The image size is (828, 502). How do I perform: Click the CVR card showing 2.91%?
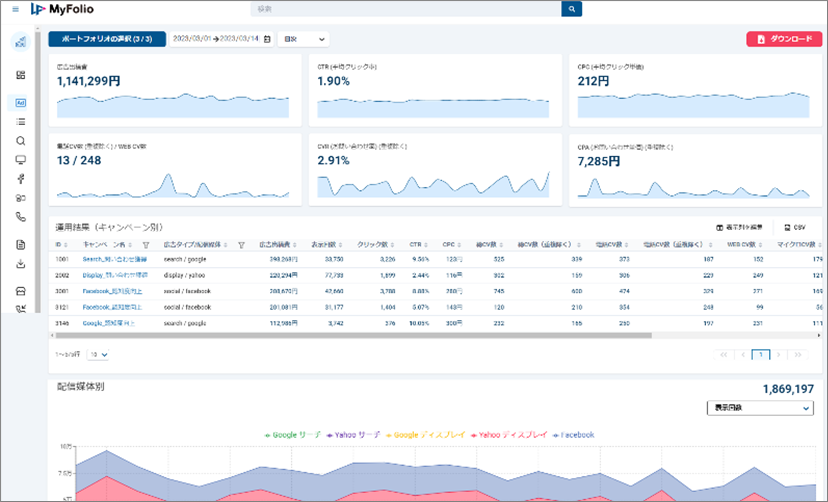[435, 169]
